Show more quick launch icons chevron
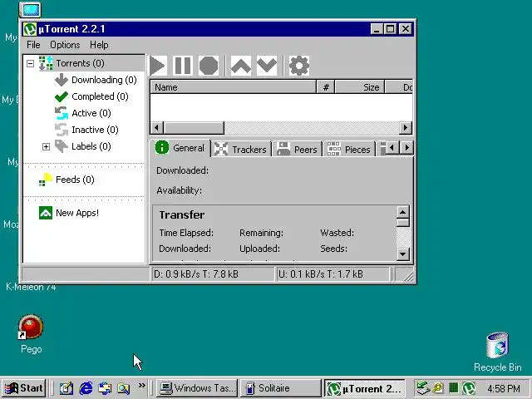The height and width of the screenshot is (399, 532). click(142, 386)
